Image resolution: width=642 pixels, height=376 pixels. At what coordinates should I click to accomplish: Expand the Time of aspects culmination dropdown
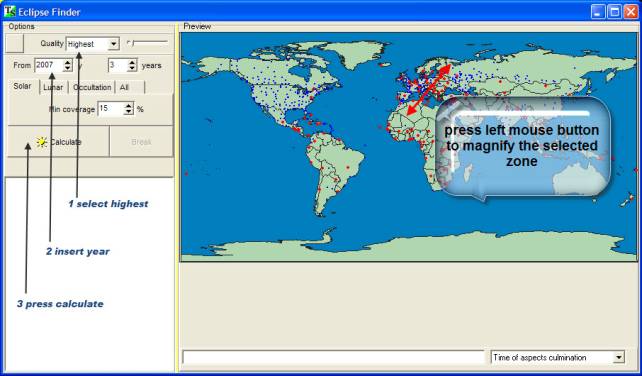(x=558, y=358)
